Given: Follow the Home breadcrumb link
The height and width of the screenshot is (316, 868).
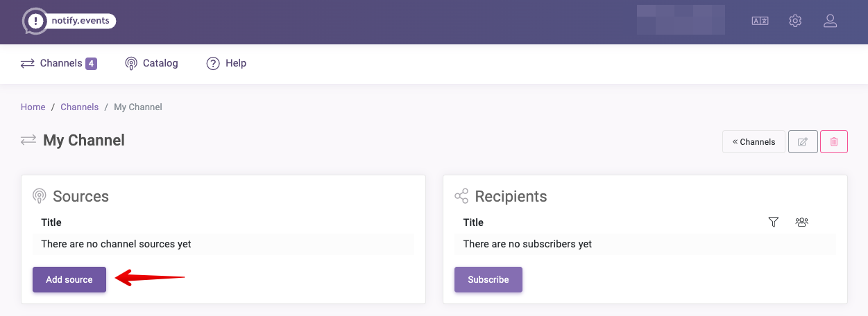Looking at the screenshot, I should point(33,107).
